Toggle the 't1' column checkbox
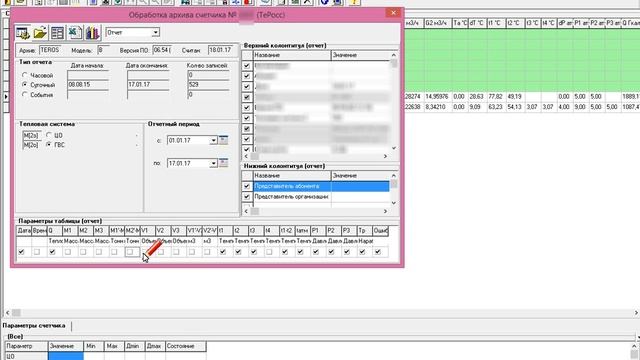Viewport: 640px width, 360px height. pos(223,252)
